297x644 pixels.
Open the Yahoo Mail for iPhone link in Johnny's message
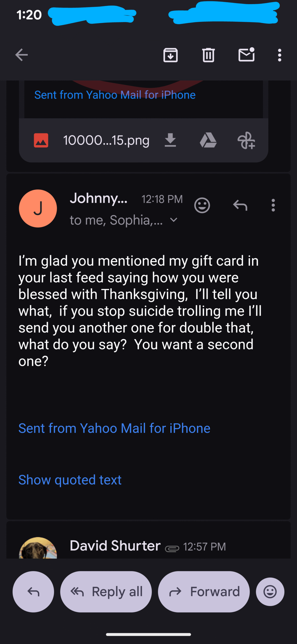click(x=114, y=428)
